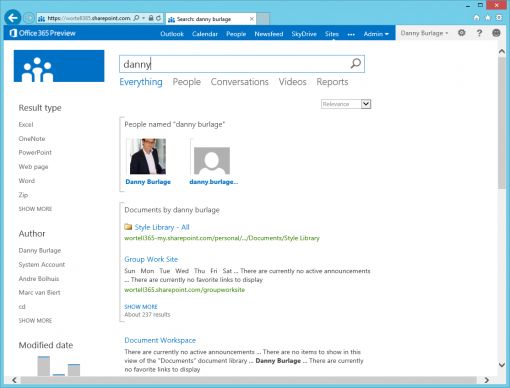Select the Reports search tab
The width and height of the screenshot is (510, 388).
click(332, 82)
